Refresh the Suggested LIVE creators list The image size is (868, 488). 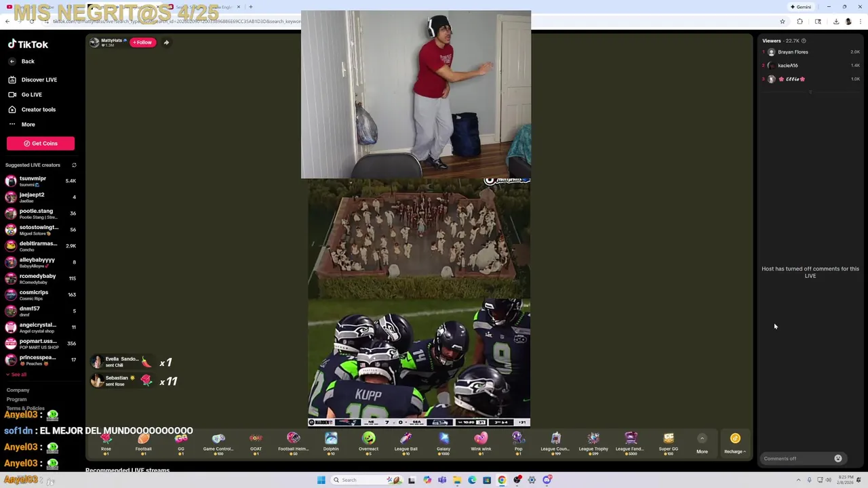[74, 165]
